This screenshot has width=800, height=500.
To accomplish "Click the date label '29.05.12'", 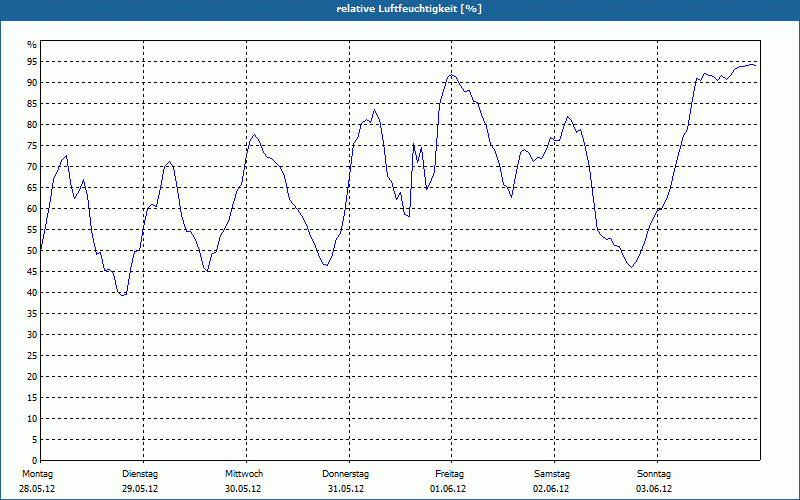I will pyautogui.click(x=140, y=489).
